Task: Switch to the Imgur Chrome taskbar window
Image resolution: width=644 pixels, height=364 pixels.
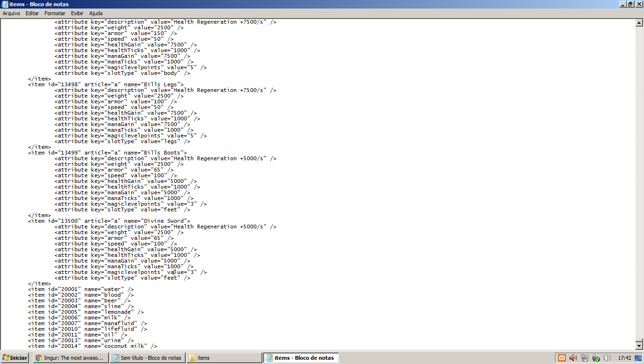Action: (70, 358)
